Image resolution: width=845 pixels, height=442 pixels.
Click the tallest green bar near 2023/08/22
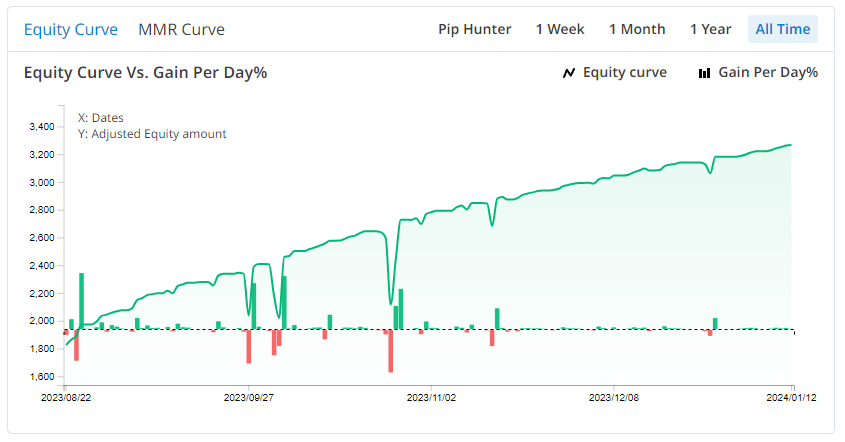81,300
